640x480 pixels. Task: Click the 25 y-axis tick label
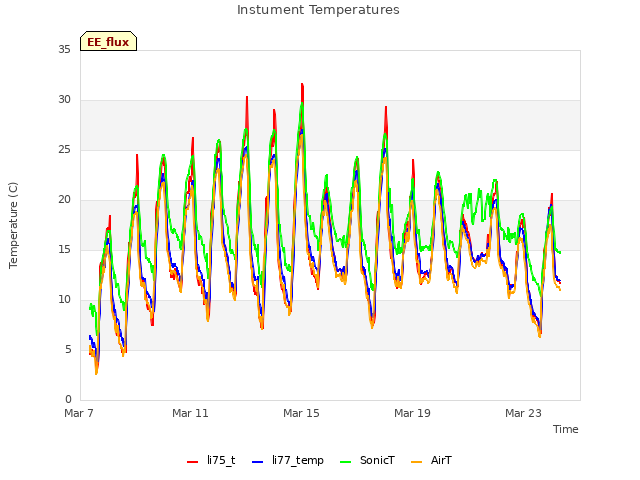point(64,149)
